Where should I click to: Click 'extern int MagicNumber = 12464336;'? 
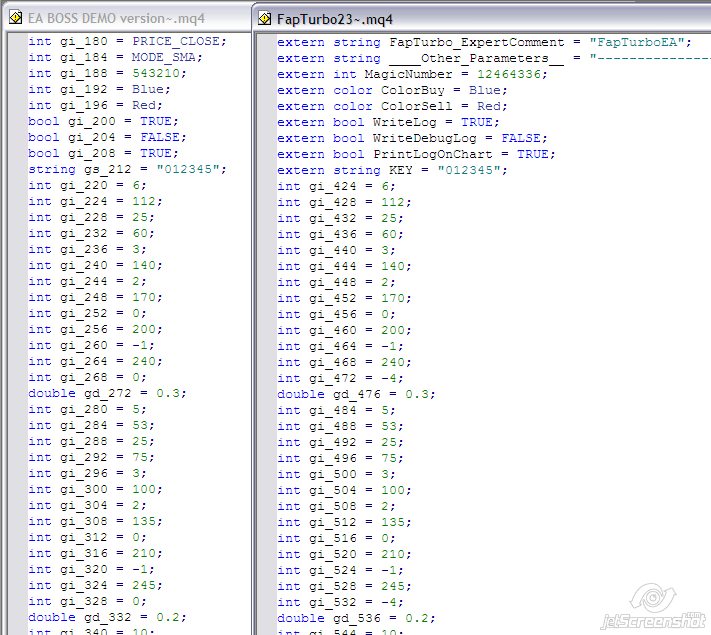pos(412,74)
